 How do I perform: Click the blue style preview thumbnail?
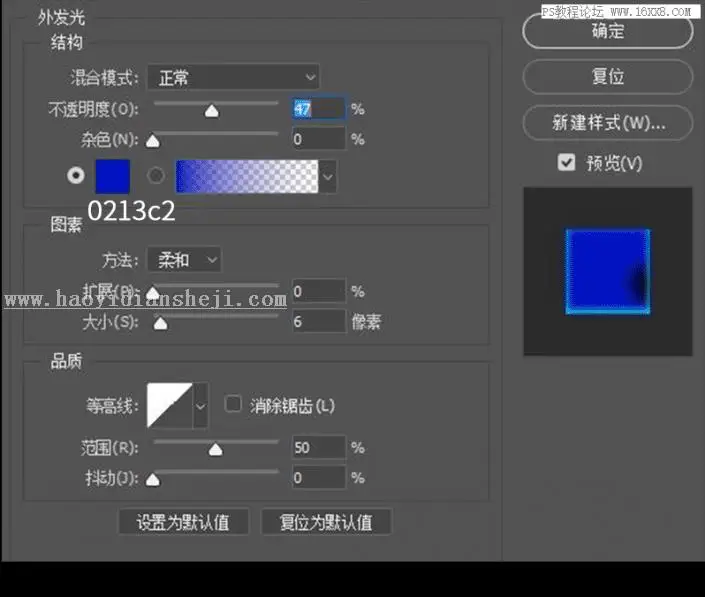coord(607,272)
